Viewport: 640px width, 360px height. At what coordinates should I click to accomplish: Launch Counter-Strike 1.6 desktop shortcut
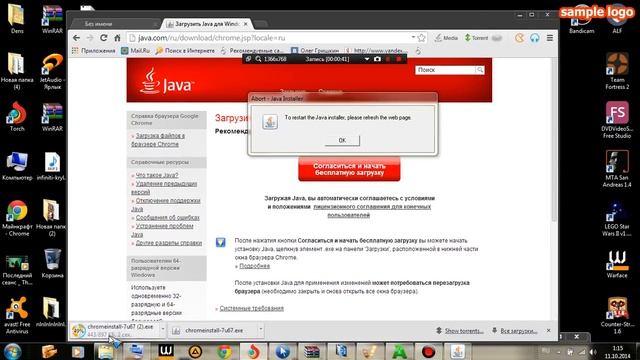pos(617,316)
